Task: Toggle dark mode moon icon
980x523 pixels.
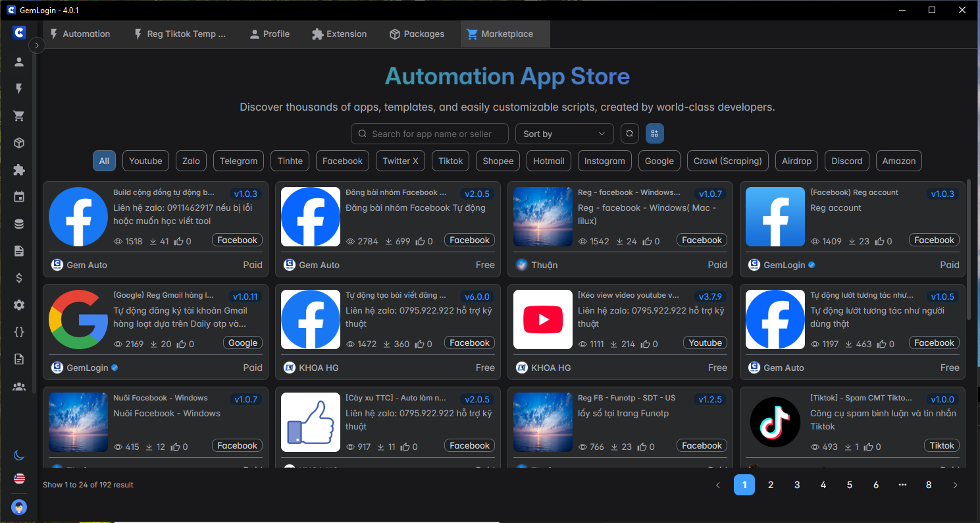Action: 19,455
